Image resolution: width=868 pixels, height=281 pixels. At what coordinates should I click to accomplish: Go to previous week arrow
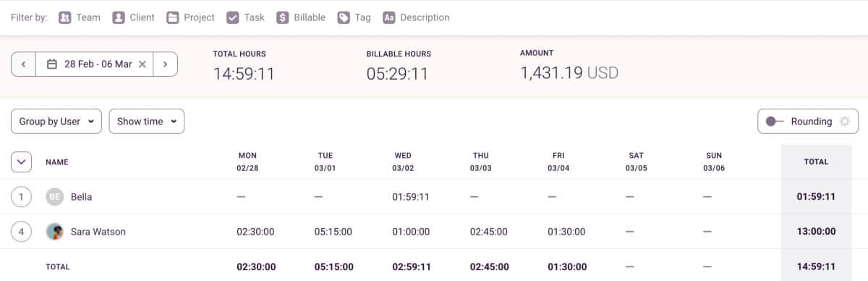coord(23,64)
